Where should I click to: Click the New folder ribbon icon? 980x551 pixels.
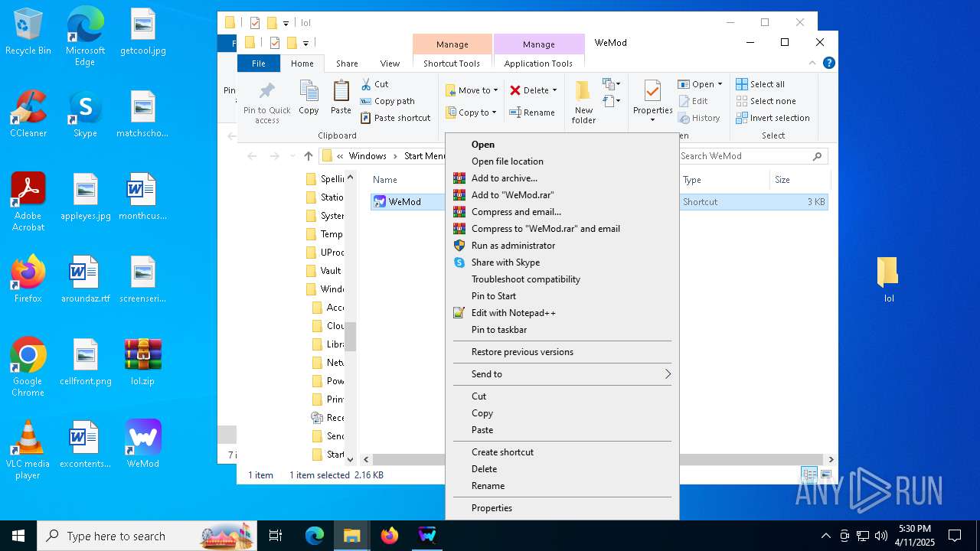[x=583, y=102]
